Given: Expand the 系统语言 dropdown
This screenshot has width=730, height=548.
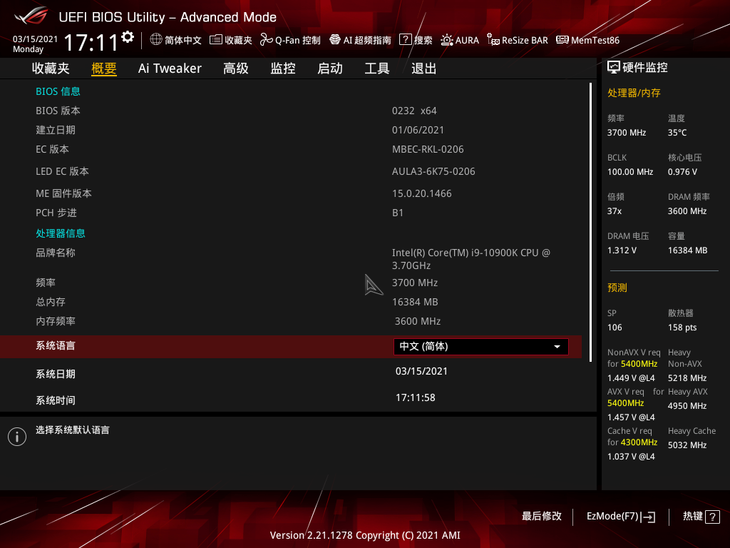Looking at the screenshot, I should coord(480,347).
